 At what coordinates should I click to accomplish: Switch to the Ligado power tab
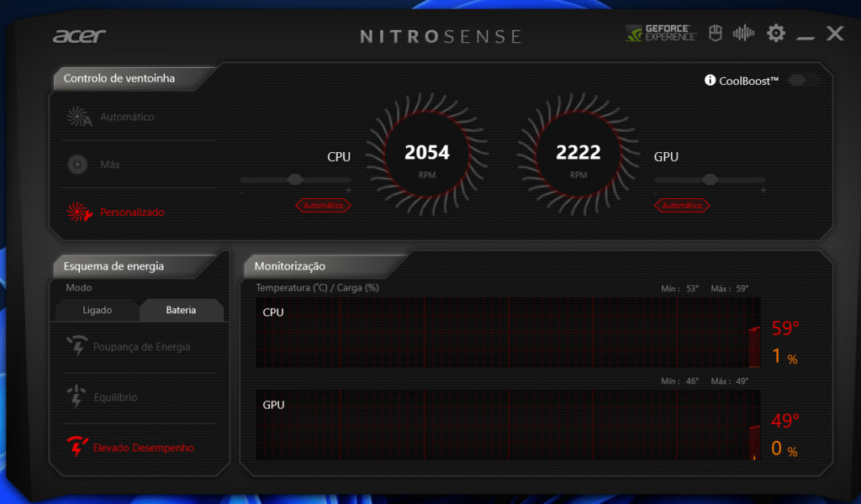click(96, 310)
